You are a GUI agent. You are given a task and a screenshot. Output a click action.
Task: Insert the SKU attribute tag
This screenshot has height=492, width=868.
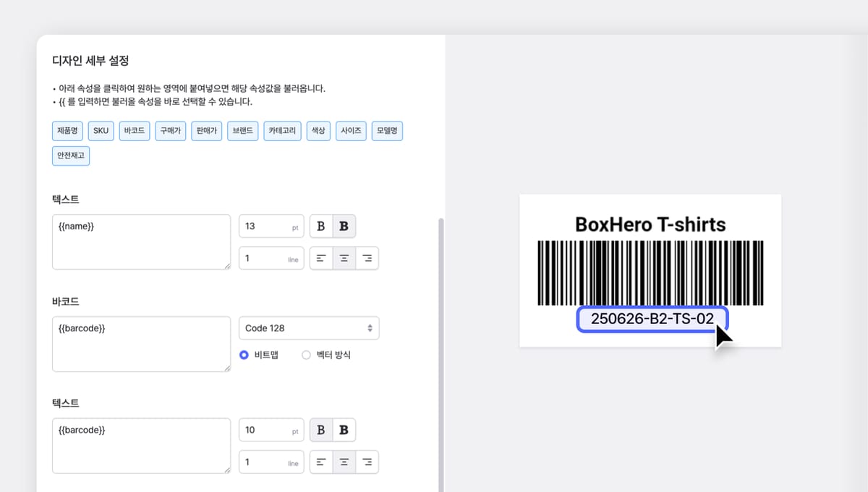tap(101, 131)
